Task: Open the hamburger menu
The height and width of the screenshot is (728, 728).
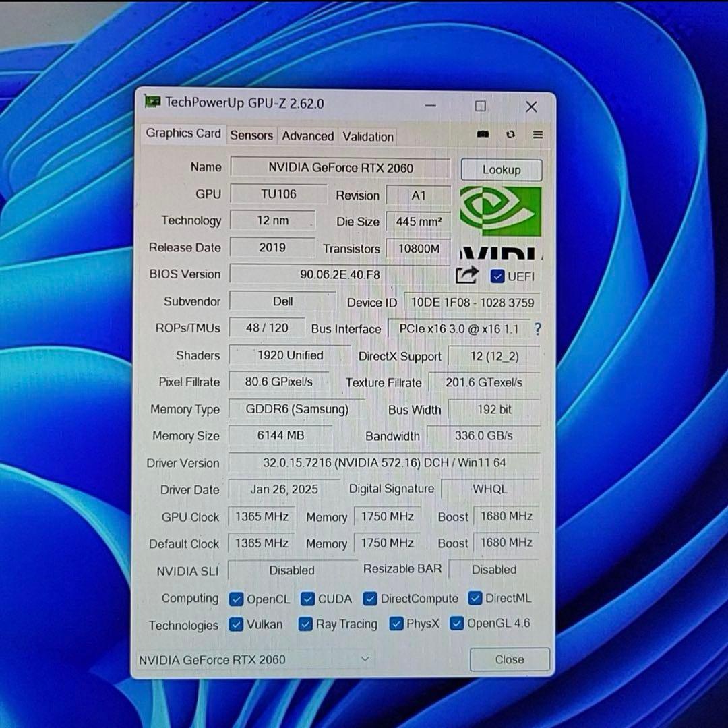Action: pos(537,135)
